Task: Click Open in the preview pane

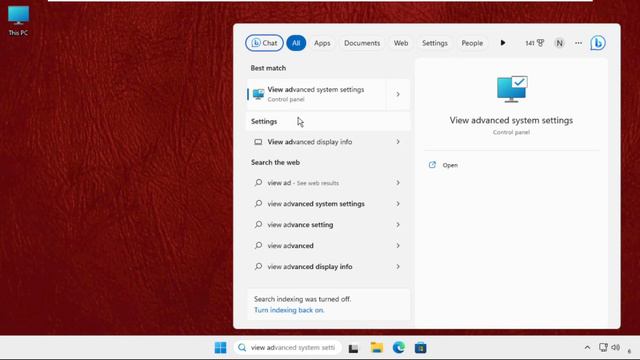Action: [450, 165]
